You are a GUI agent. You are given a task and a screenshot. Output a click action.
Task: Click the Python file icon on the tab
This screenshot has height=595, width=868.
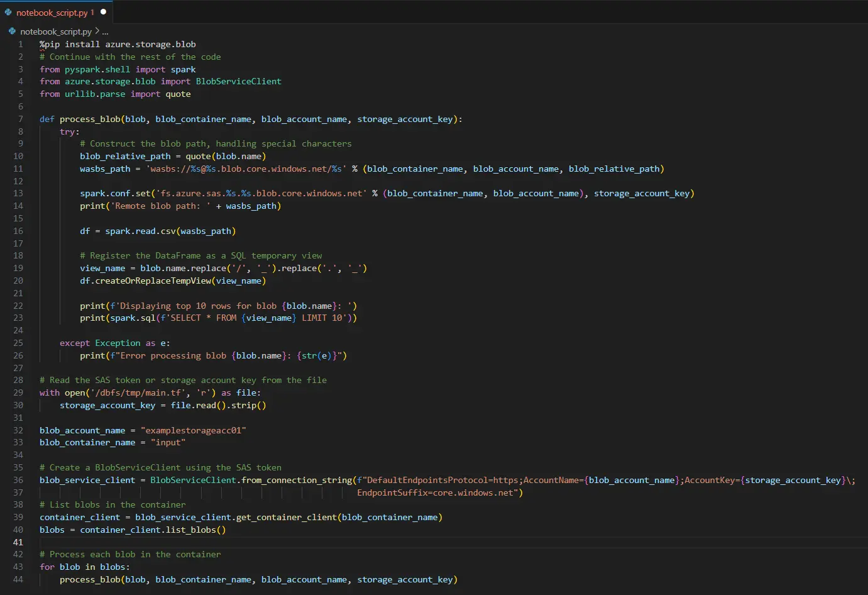click(8, 12)
